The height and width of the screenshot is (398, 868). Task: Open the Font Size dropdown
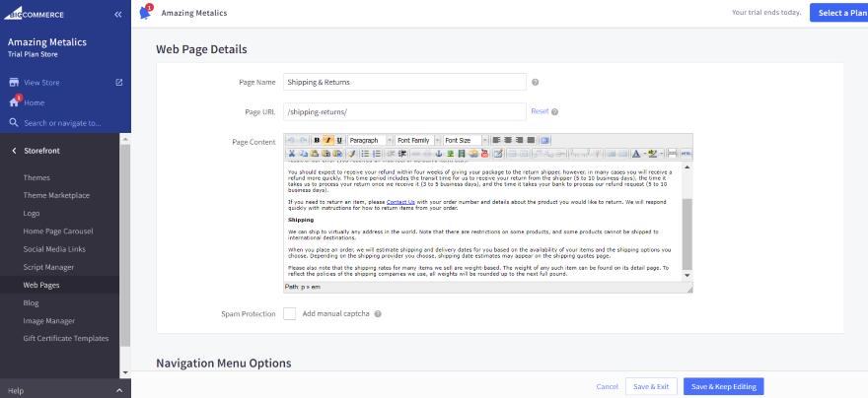tap(466, 141)
